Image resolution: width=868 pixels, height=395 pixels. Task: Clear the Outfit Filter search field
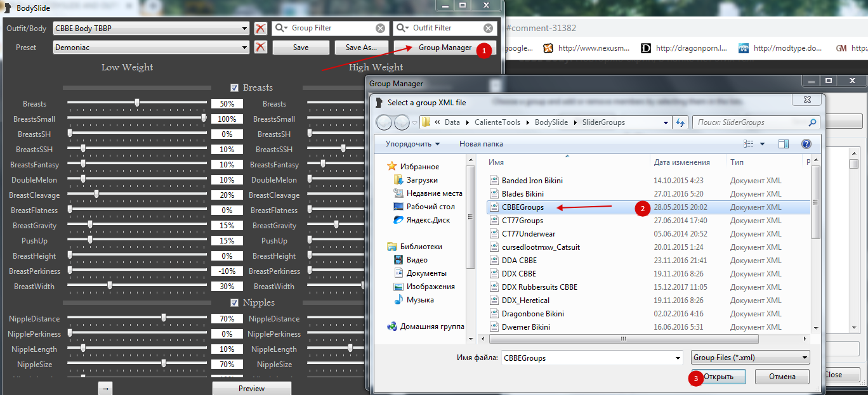click(488, 29)
